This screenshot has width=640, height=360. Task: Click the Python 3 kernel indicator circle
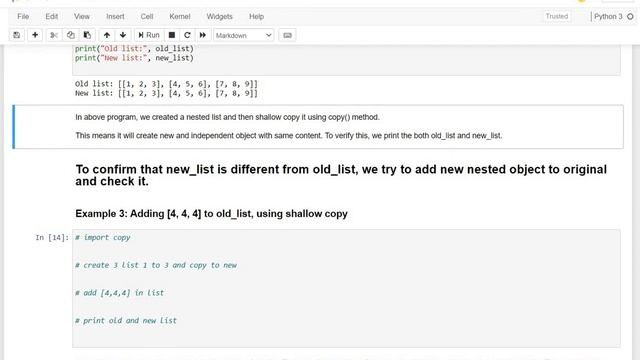(x=630, y=16)
